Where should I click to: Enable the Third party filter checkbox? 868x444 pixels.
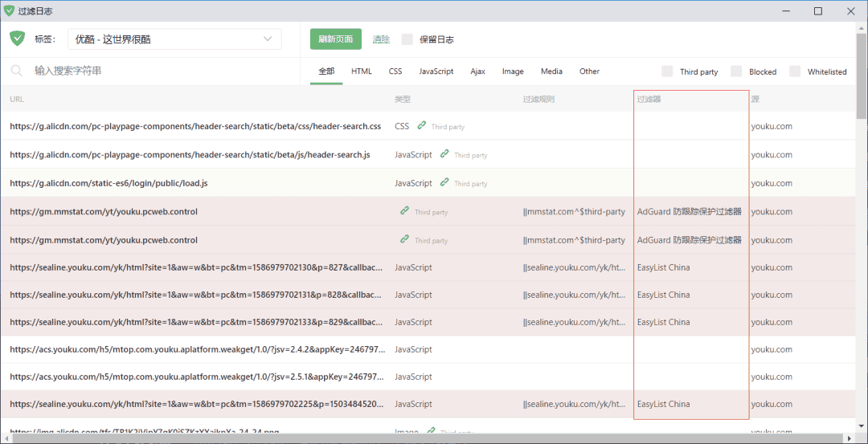pyautogui.click(x=667, y=71)
